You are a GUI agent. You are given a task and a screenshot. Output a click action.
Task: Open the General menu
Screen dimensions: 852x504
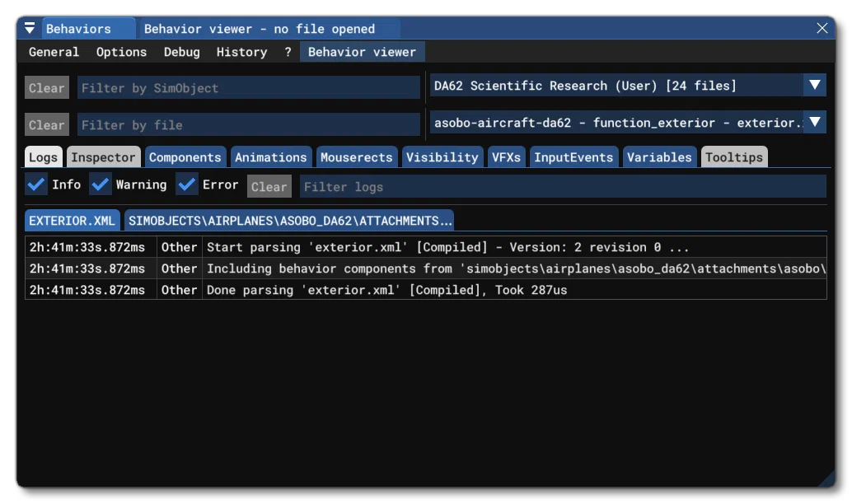pyautogui.click(x=54, y=52)
